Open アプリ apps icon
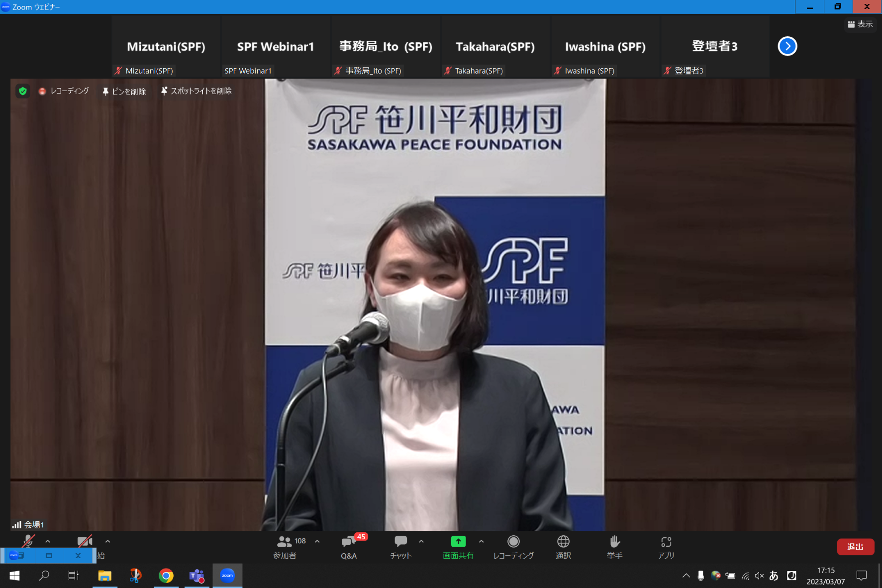Screen dimensions: 882x588 (x=666, y=547)
